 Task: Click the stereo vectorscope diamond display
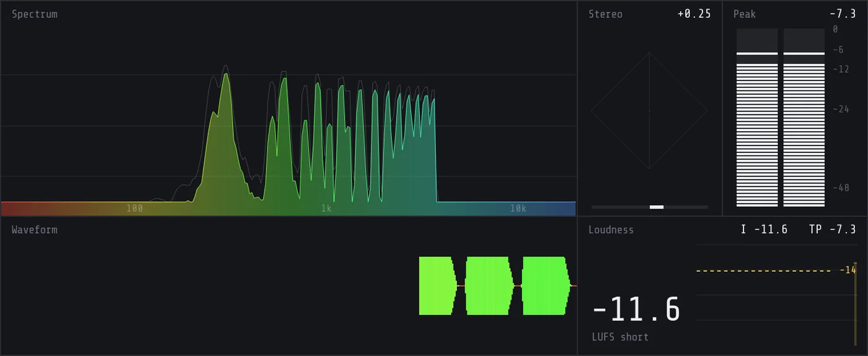(x=649, y=111)
